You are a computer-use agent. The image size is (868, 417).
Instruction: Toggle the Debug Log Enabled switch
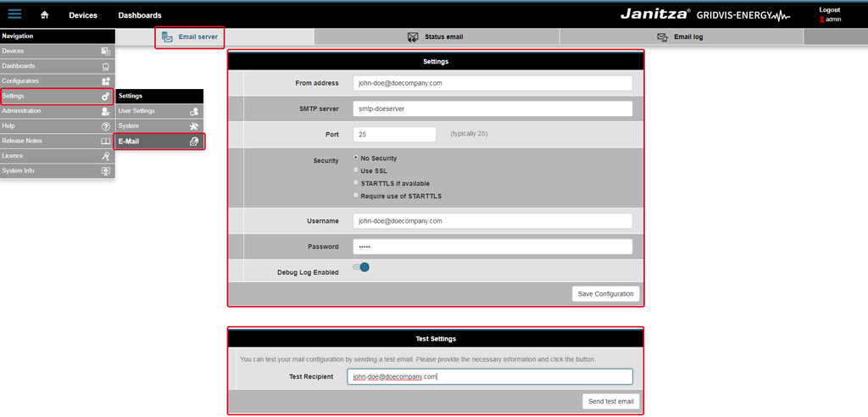click(361, 268)
